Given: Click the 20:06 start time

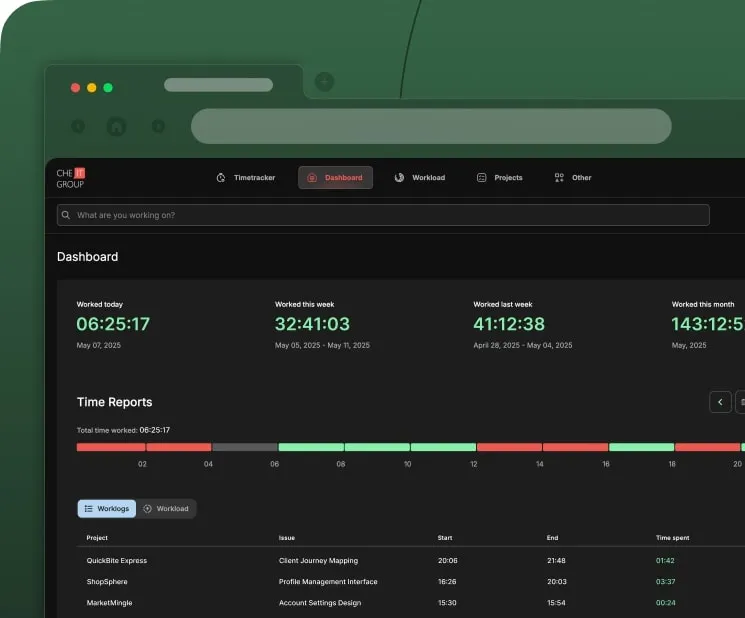Looking at the screenshot, I should point(448,561).
